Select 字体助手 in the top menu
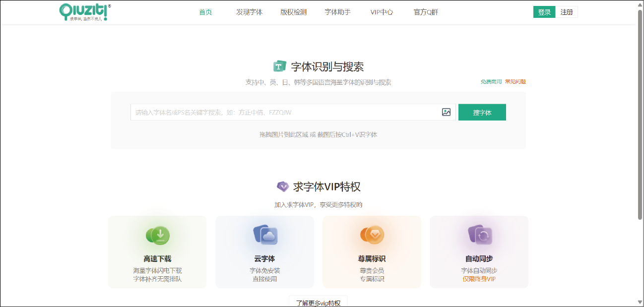The height and width of the screenshot is (307, 644). 337,12
